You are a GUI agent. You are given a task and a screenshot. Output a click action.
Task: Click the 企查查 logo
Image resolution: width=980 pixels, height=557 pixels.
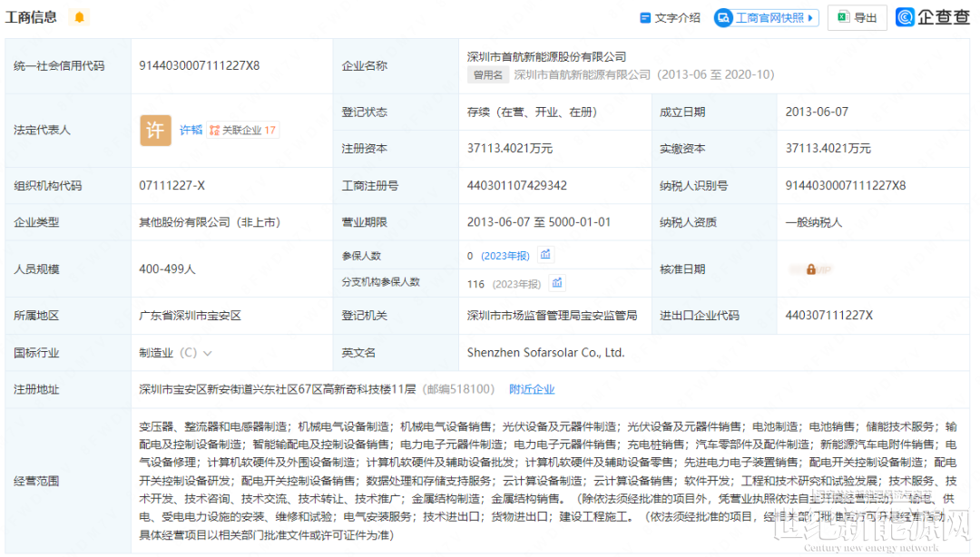point(933,17)
